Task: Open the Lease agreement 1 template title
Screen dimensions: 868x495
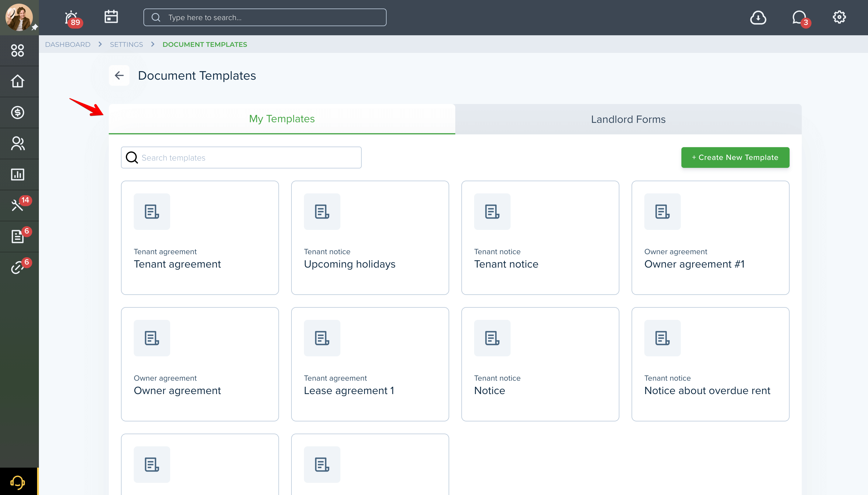Action: pos(349,391)
